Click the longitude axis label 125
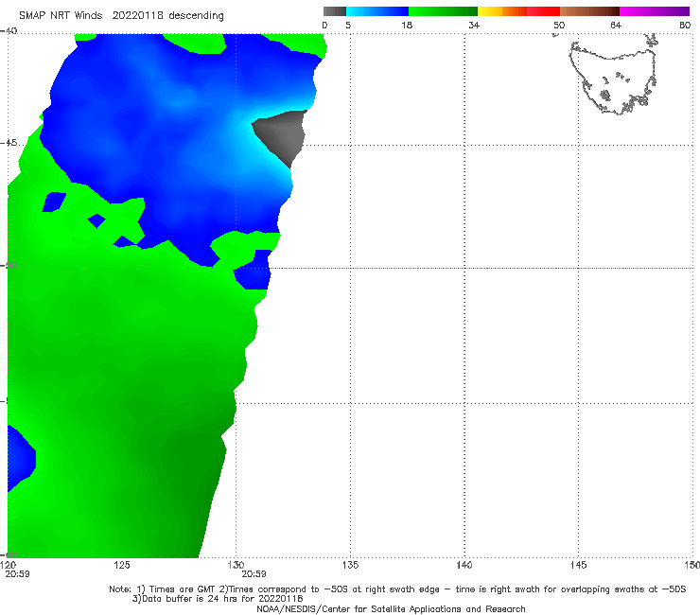This screenshot has width=700, height=615. click(x=122, y=565)
